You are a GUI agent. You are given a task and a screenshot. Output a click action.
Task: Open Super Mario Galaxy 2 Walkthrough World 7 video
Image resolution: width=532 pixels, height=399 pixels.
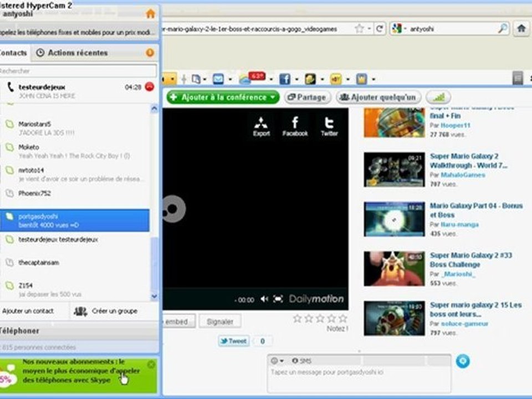pyautogui.click(x=469, y=161)
